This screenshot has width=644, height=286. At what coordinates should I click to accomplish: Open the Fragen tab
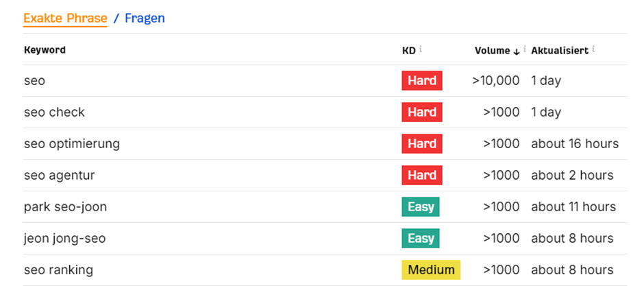pos(145,18)
